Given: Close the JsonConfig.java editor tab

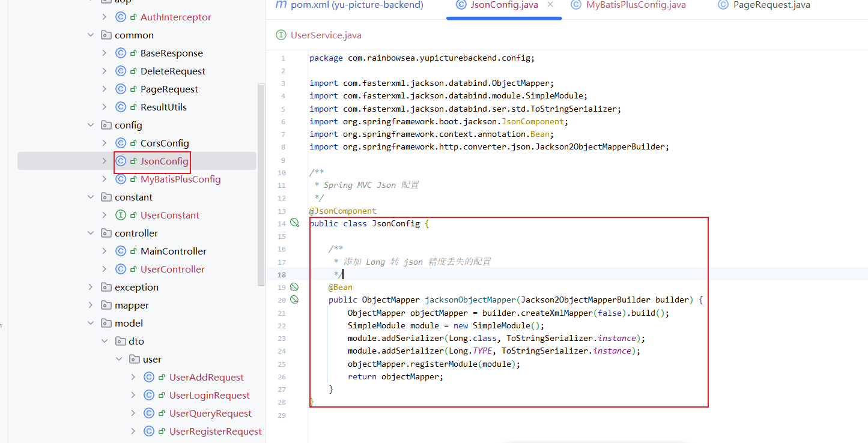Looking at the screenshot, I should click(x=550, y=5).
